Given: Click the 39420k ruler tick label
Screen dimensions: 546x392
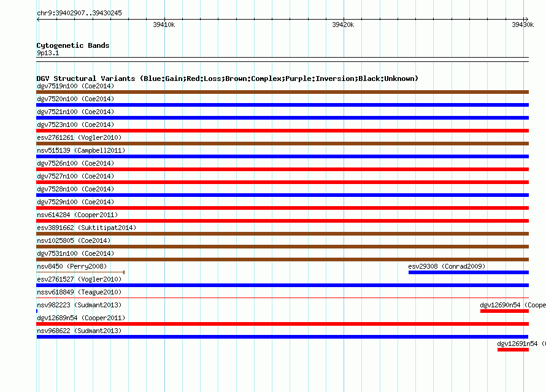Looking at the screenshot, I should (343, 25).
